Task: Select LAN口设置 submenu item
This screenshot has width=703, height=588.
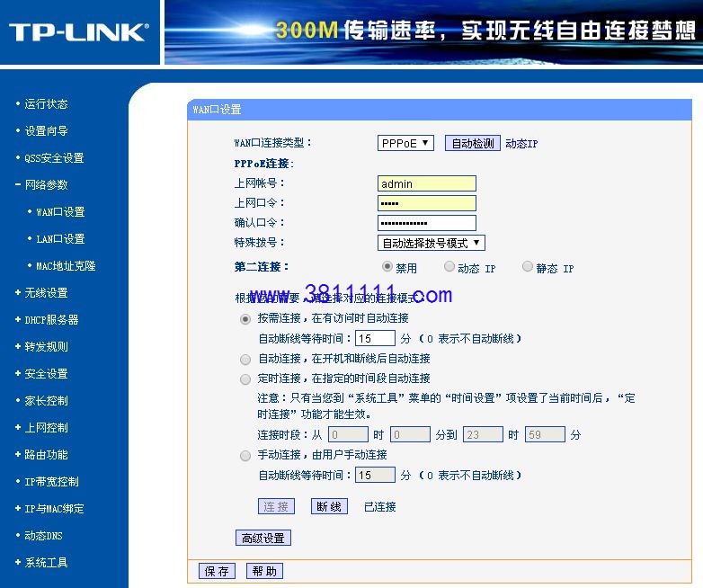Action: click(60, 238)
